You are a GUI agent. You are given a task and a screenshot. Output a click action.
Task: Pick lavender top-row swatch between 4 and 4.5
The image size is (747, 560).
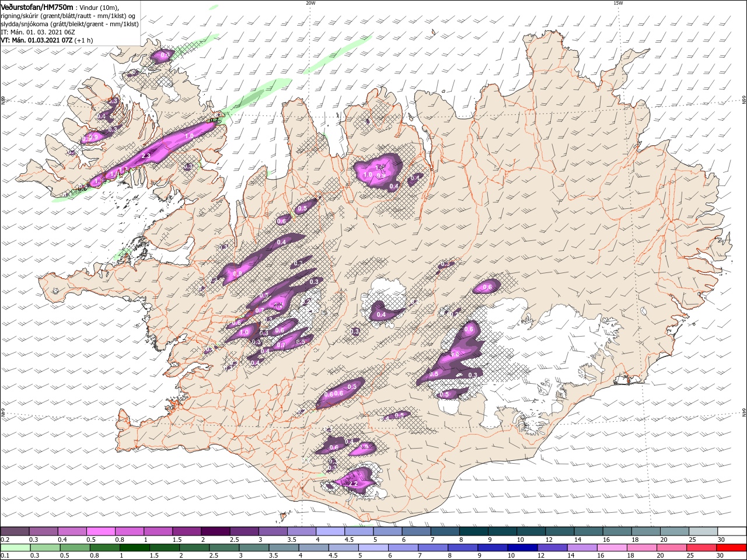(x=330, y=531)
